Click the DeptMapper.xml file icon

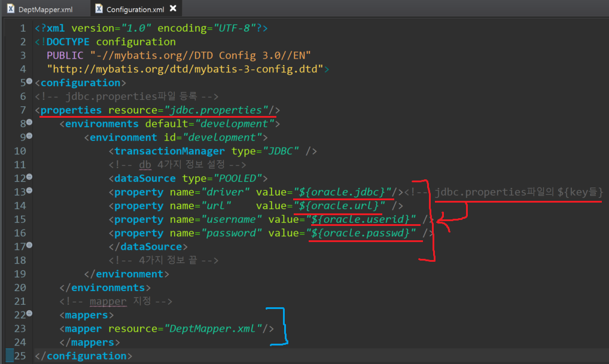(x=11, y=8)
